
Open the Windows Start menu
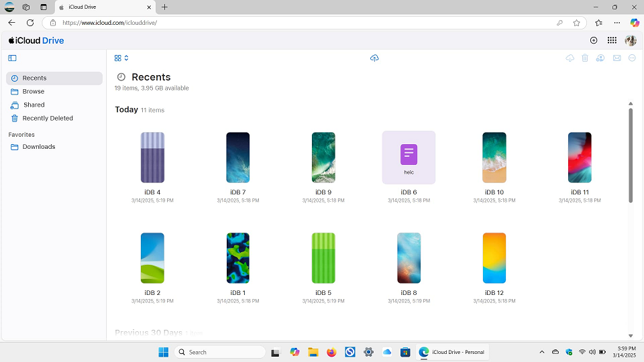pos(163,352)
